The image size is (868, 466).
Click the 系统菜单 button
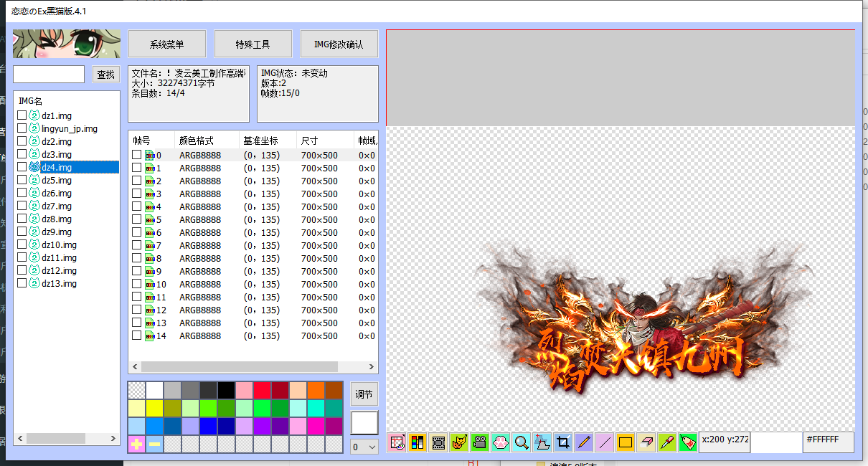click(166, 44)
